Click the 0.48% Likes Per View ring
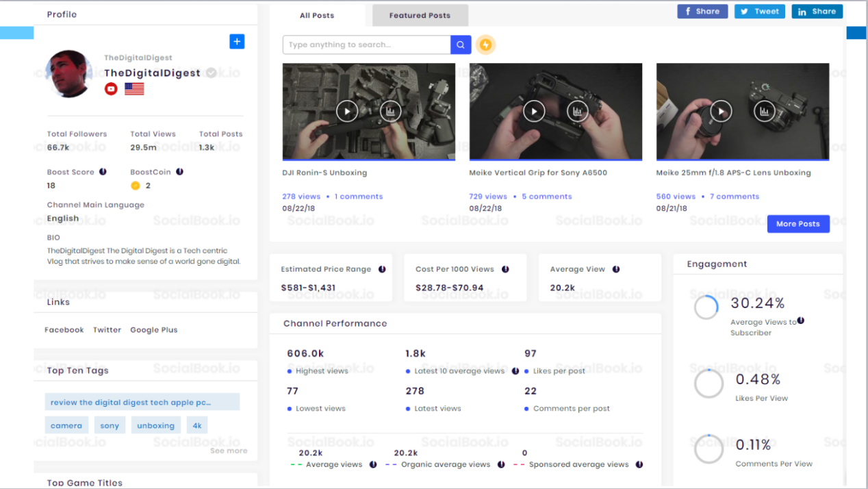 click(709, 384)
